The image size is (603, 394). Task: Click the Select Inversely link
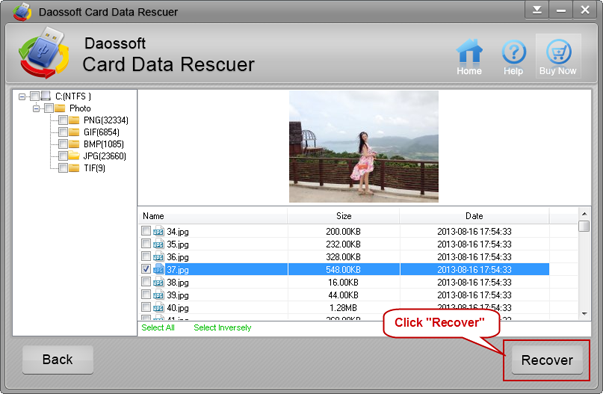pos(222,328)
